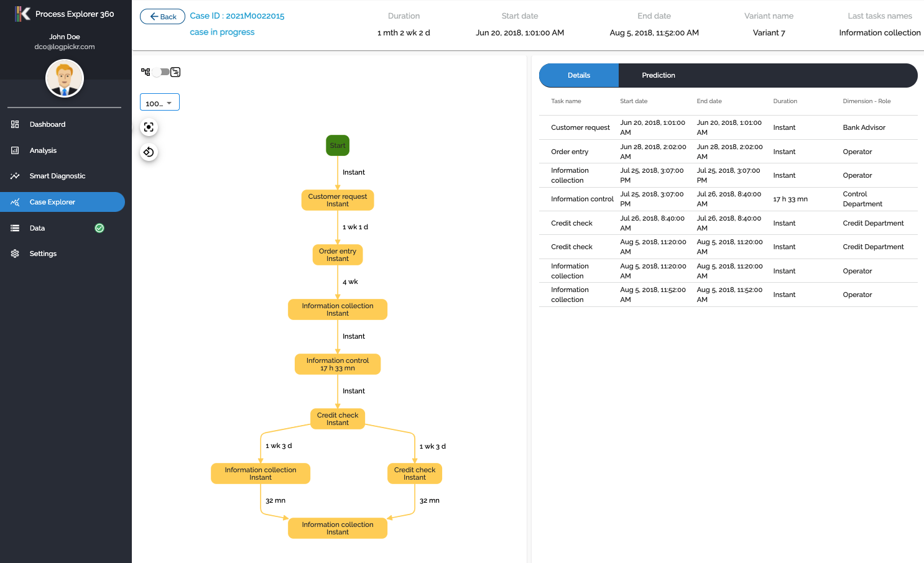Open Settings using the gear icon
Viewport: 924px width, 563px height.
[x=16, y=253]
